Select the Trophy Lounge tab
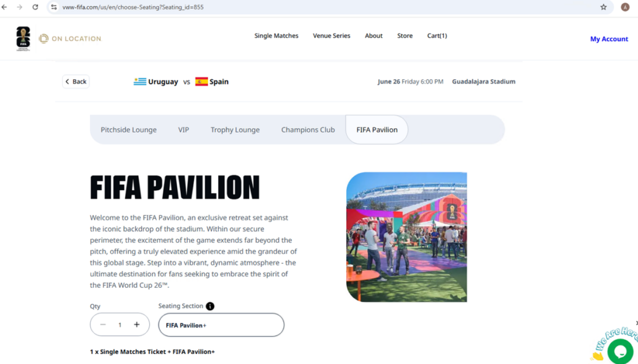Image resolution: width=638 pixels, height=364 pixels. [235, 130]
